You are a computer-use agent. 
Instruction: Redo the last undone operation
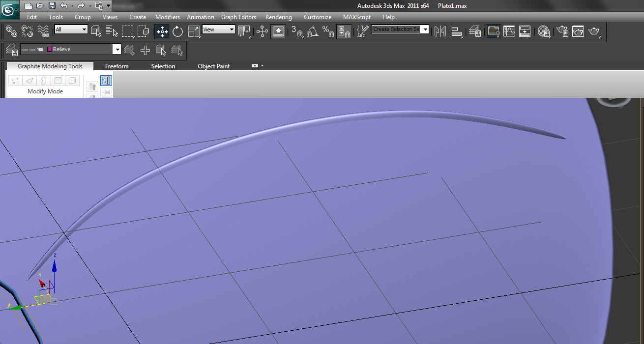81,6
